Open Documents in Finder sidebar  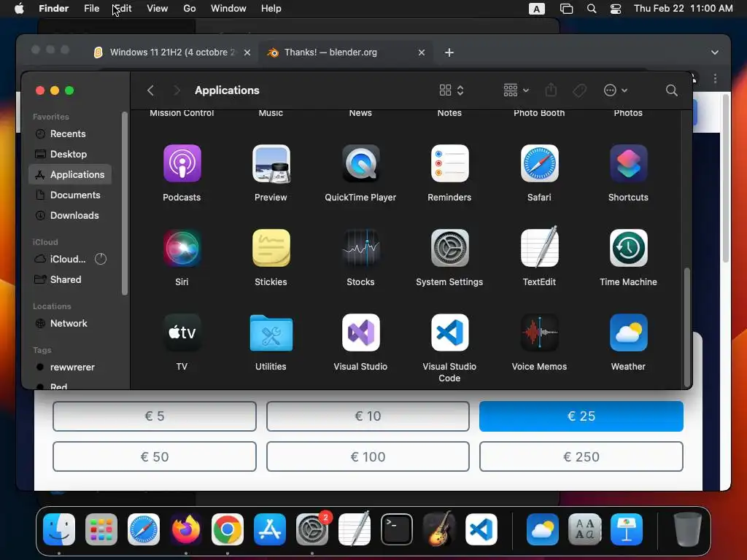click(x=70, y=195)
